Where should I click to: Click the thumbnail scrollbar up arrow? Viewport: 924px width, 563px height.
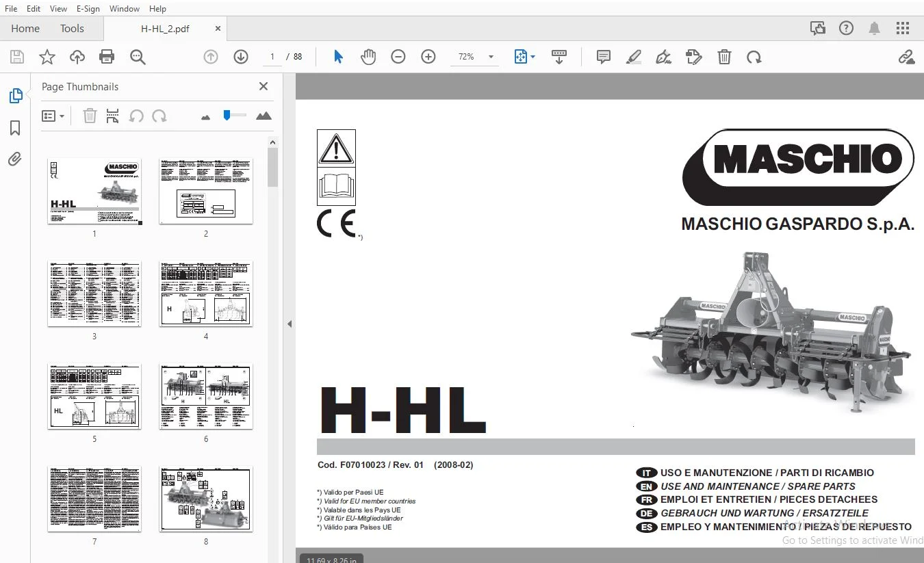(x=272, y=142)
